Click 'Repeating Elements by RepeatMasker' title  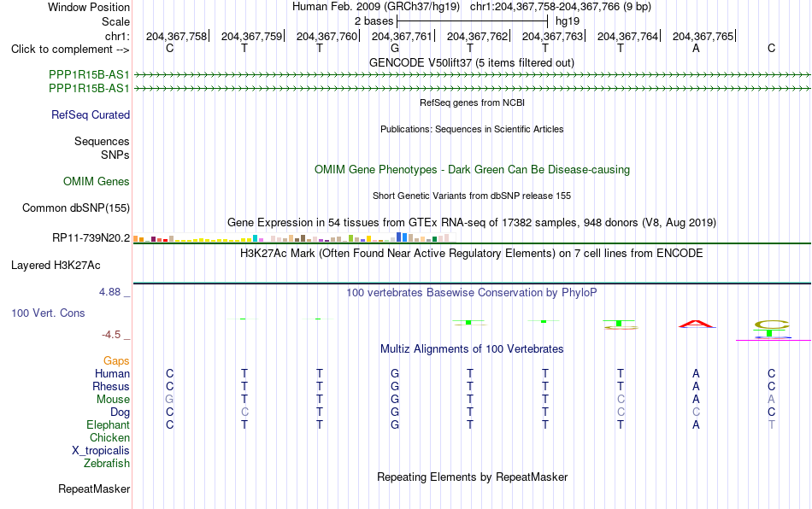pos(473,477)
